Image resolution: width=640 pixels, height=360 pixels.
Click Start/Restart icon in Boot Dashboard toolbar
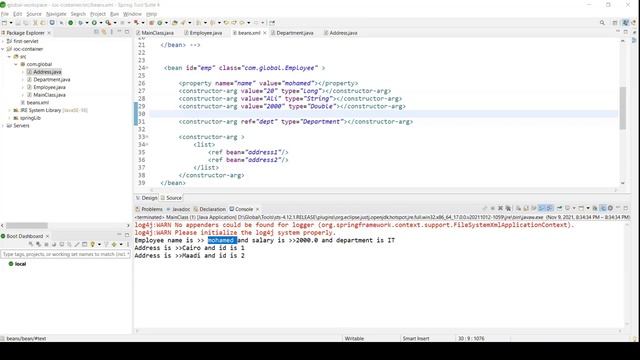[31, 244]
